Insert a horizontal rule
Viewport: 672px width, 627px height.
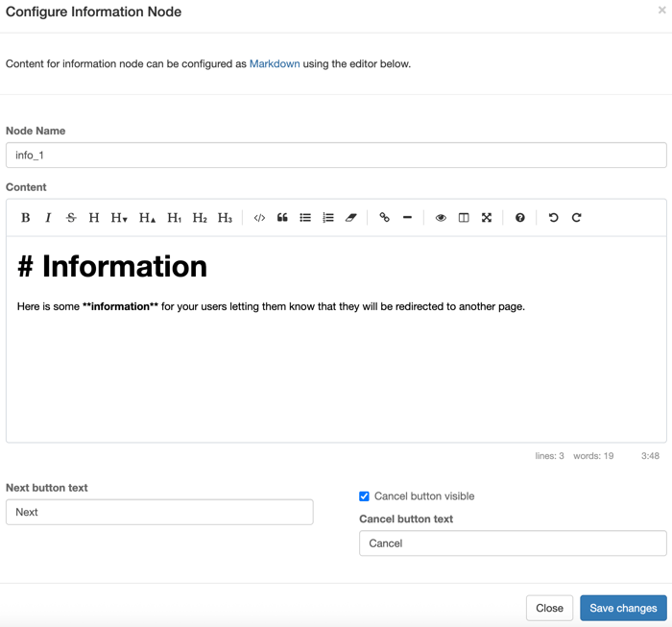click(x=407, y=218)
